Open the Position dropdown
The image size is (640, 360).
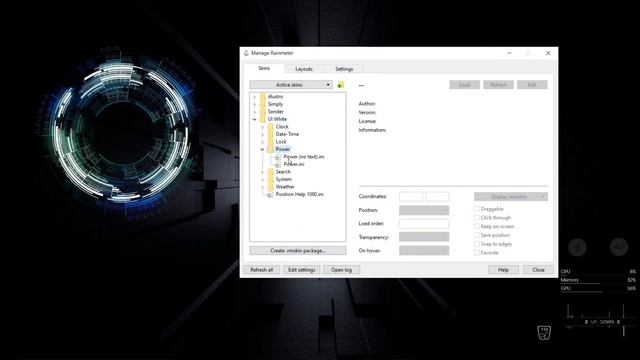(424, 210)
